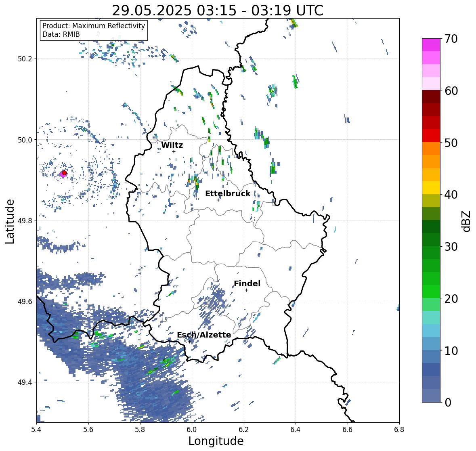Click the 6.2 longitude tick label
The width and height of the screenshot is (476, 451).
coord(244,430)
